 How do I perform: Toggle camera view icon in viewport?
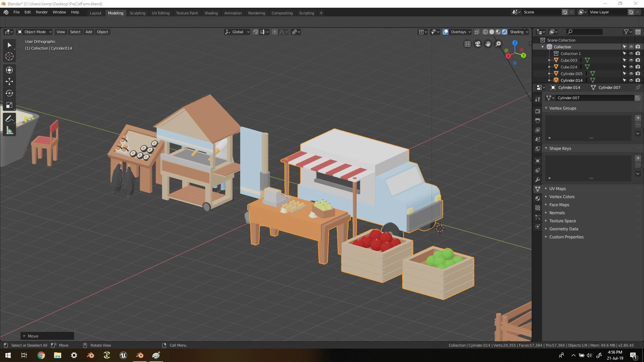pyautogui.click(x=478, y=44)
